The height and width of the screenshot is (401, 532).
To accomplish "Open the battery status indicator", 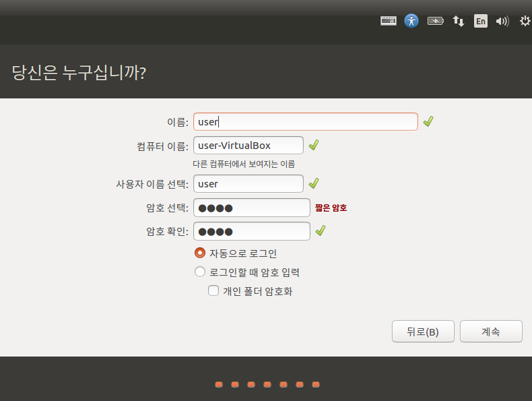I will click(435, 21).
